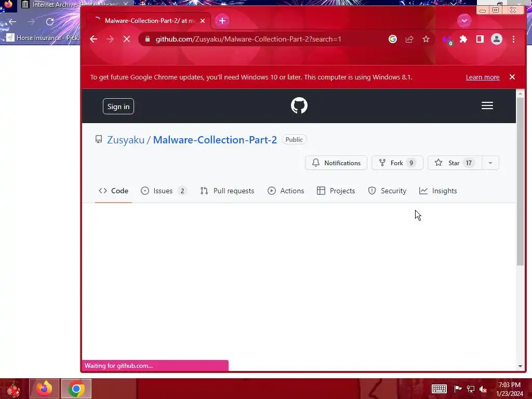The image size is (532, 399).
Task: Close the Malware-Collection-Part-2 Chrome tab
Action: pyautogui.click(x=203, y=21)
